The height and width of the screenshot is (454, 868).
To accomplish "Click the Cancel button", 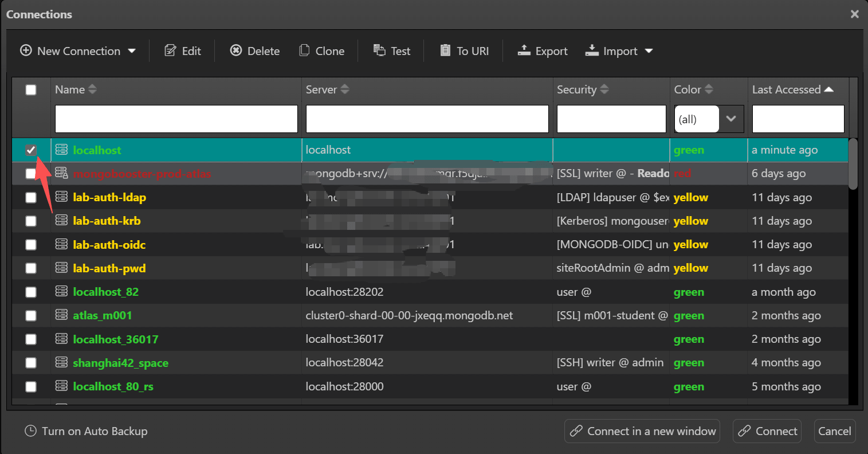I will (835, 431).
